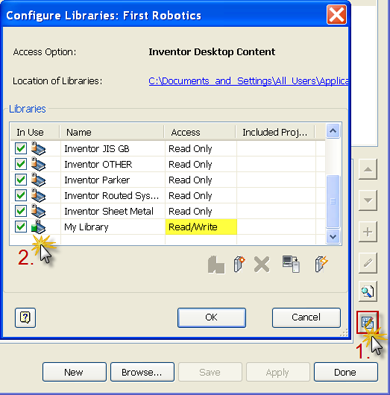Select the Inventor Sheet Metal row name
This screenshot has height=395, width=390.
109,211
